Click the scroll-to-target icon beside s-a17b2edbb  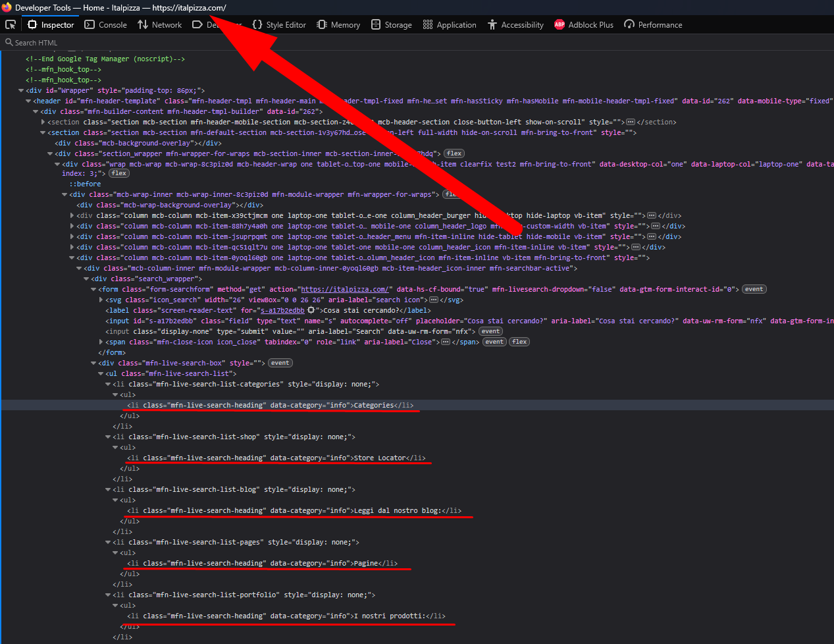(311, 310)
